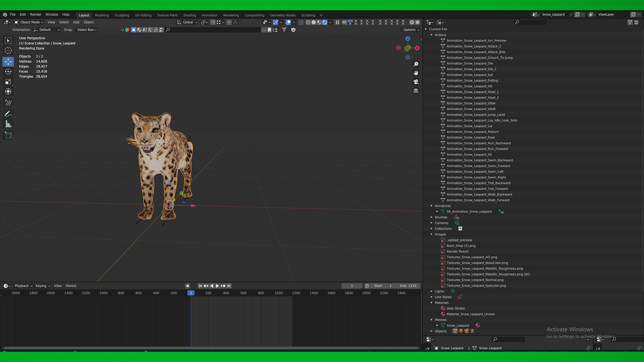644x362 pixels.
Task: Activate the Rotate tool
Action: [8, 72]
